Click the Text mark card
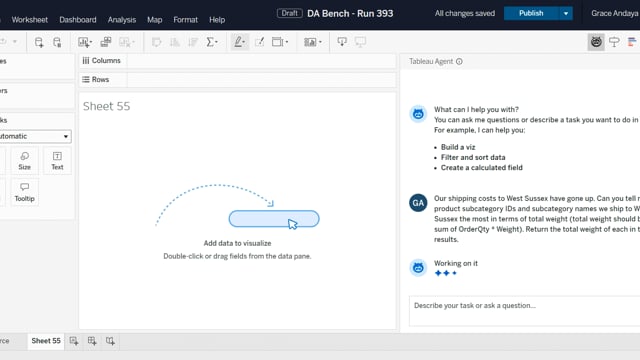 [57, 161]
